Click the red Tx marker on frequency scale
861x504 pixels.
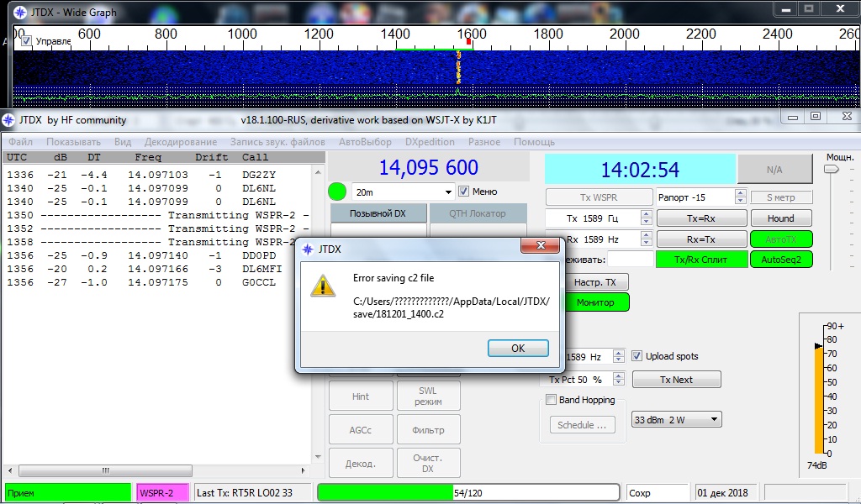point(469,40)
